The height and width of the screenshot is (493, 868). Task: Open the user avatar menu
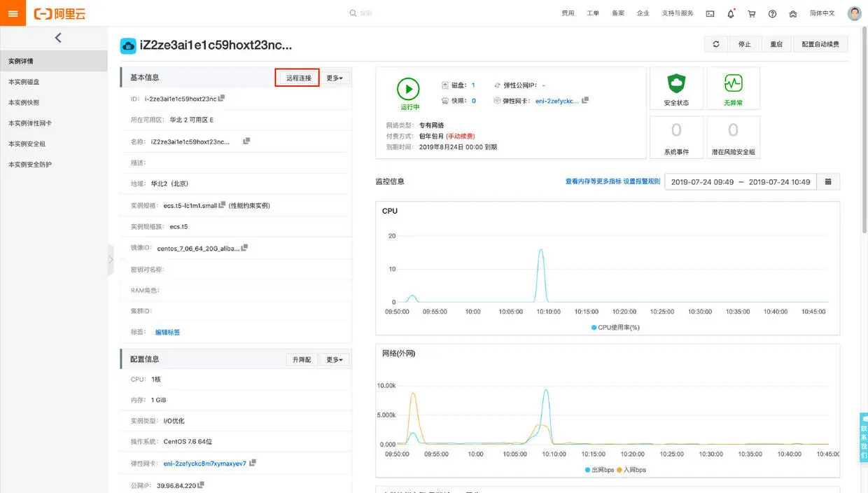click(x=854, y=13)
